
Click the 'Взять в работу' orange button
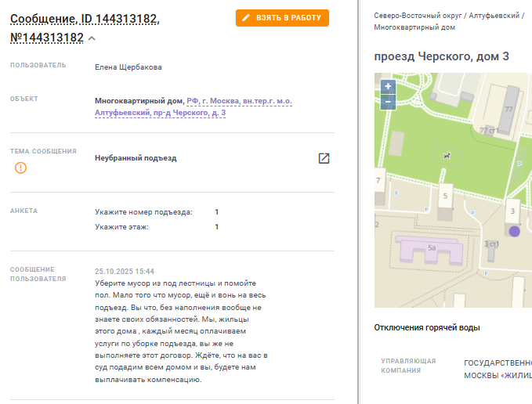[282, 18]
